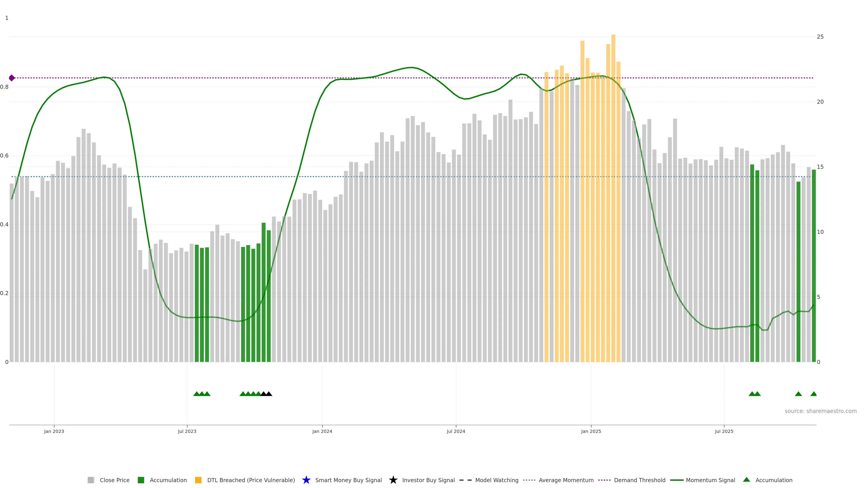The image size is (868, 488).
Task: Toggle the Average Momentum legend entry
Action: [x=566, y=480]
